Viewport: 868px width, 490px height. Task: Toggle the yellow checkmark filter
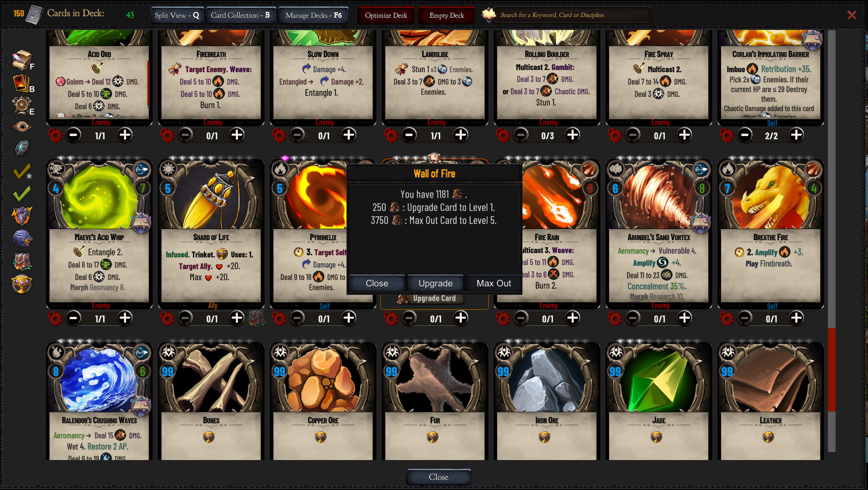click(x=22, y=171)
